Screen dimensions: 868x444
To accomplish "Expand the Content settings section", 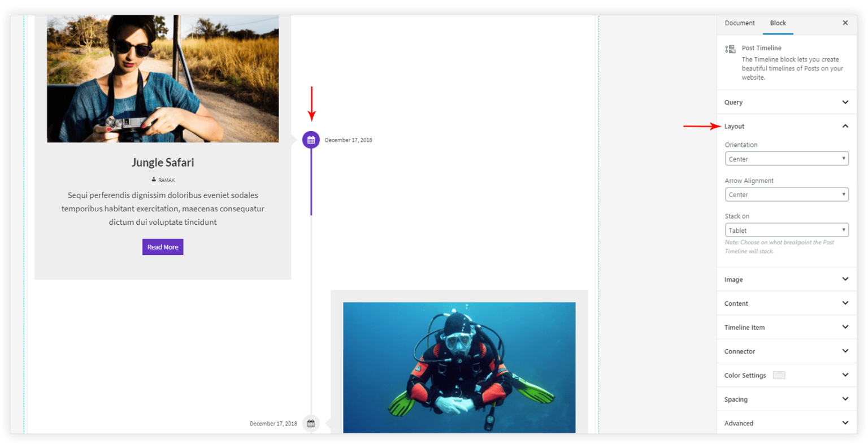I will tap(787, 303).
